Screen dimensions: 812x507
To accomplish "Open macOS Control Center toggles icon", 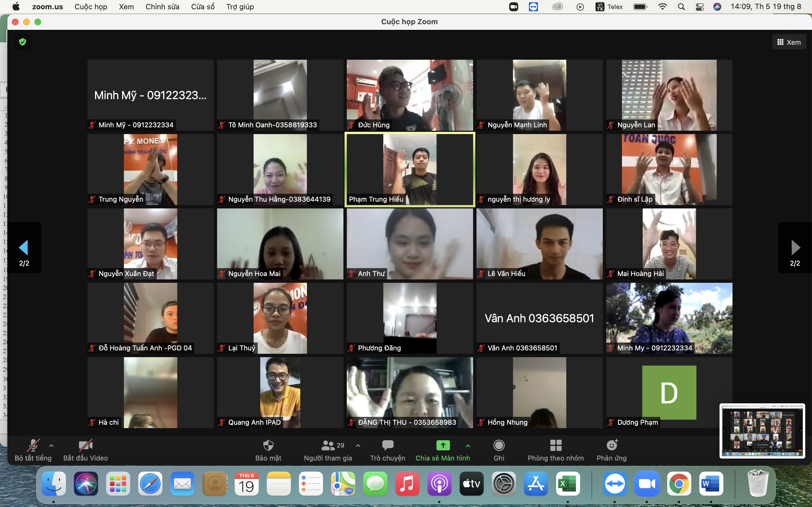I will (x=699, y=7).
